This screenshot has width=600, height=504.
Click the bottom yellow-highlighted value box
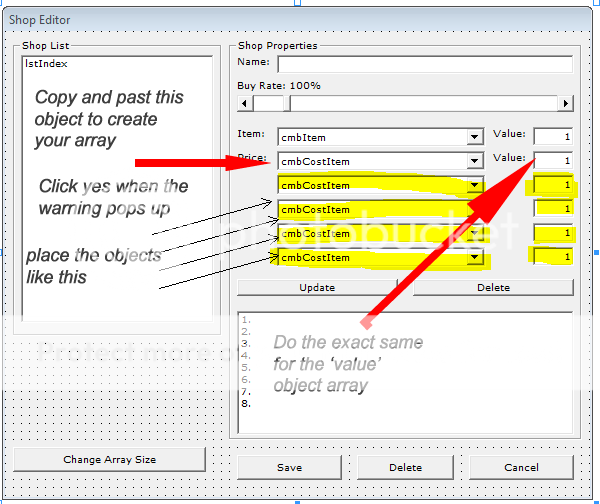tap(553, 258)
